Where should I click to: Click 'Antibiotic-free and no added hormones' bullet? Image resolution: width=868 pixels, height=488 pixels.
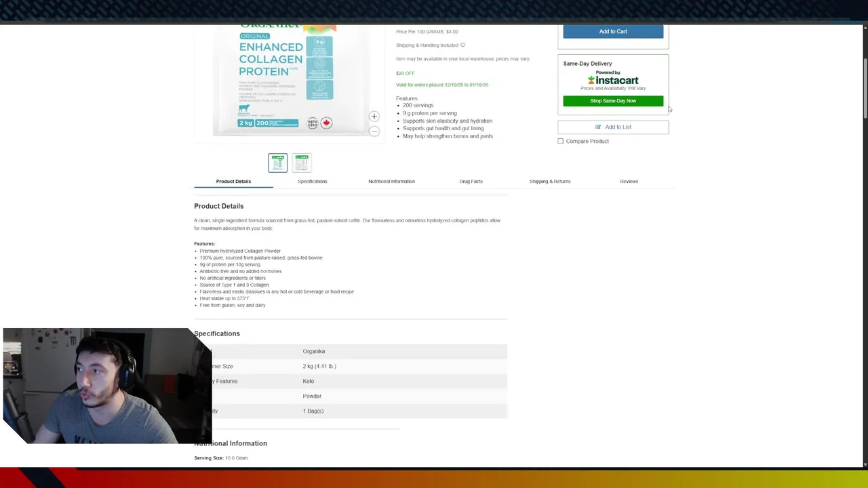(241, 271)
